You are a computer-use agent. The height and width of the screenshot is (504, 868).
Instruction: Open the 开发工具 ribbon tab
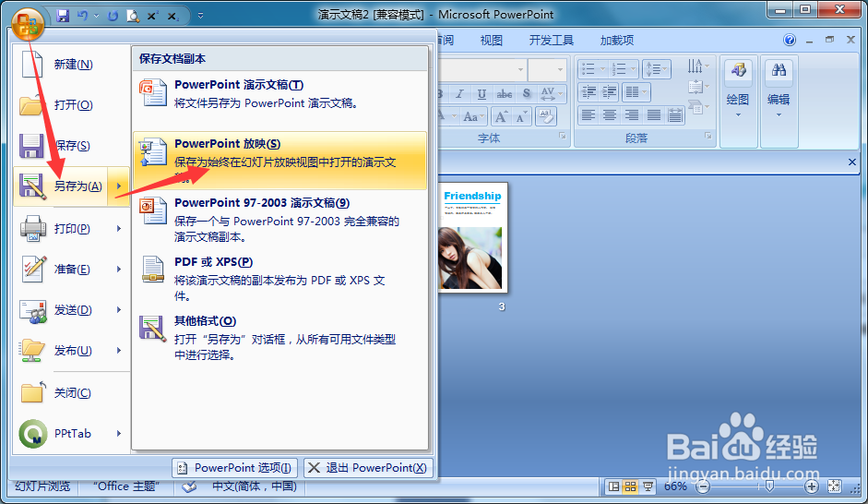(x=551, y=40)
